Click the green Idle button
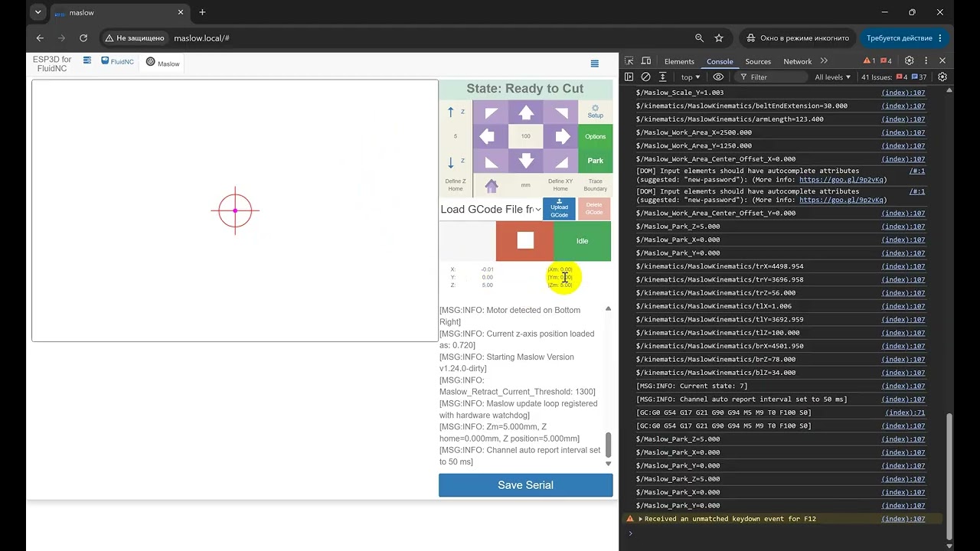Image resolution: width=980 pixels, height=551 pixels. coord(583,241)
